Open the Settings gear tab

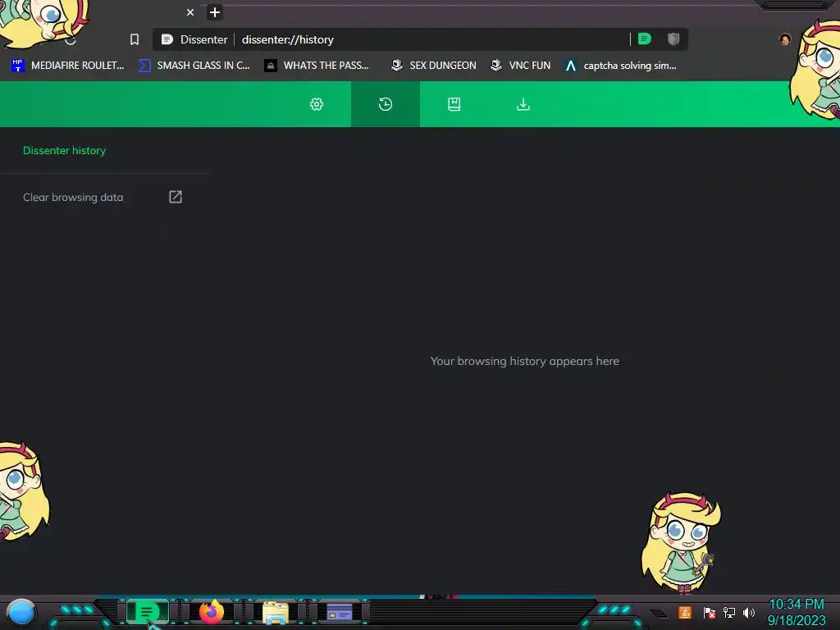click(x=317, y=104)
